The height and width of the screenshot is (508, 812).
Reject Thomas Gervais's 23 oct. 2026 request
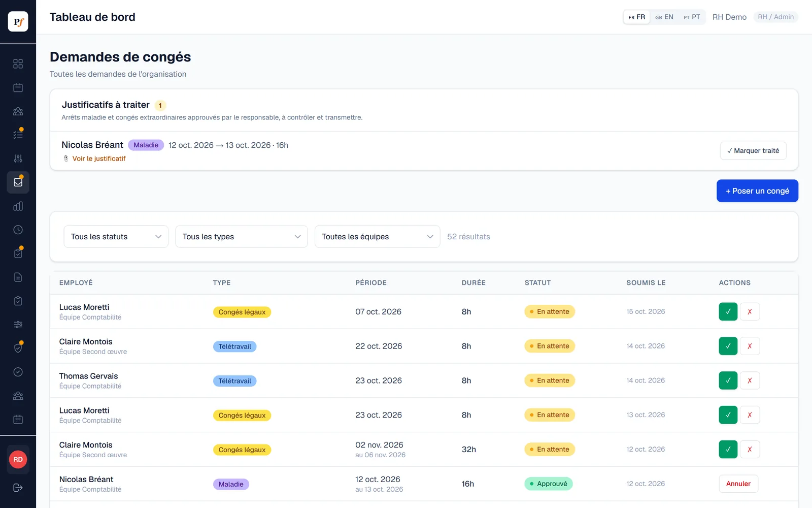click(750, 380)
